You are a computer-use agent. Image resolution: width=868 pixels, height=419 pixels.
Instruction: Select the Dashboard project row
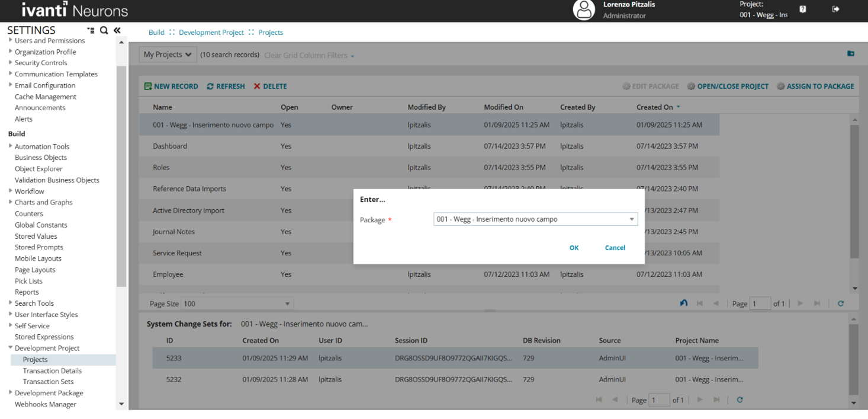coord(429,146)
